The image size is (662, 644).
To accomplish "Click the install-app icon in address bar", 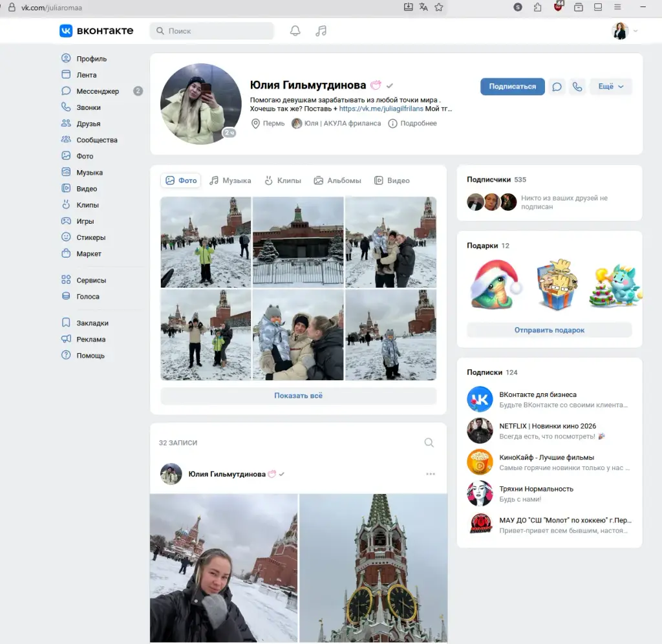I will point(409,7).
